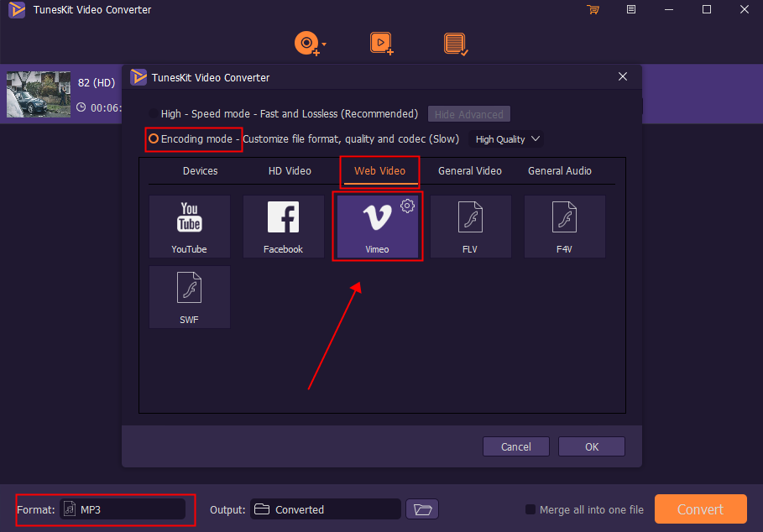Select the high-speed mode radio button
This screenshot has height=532, width=763.
point(154,114)
